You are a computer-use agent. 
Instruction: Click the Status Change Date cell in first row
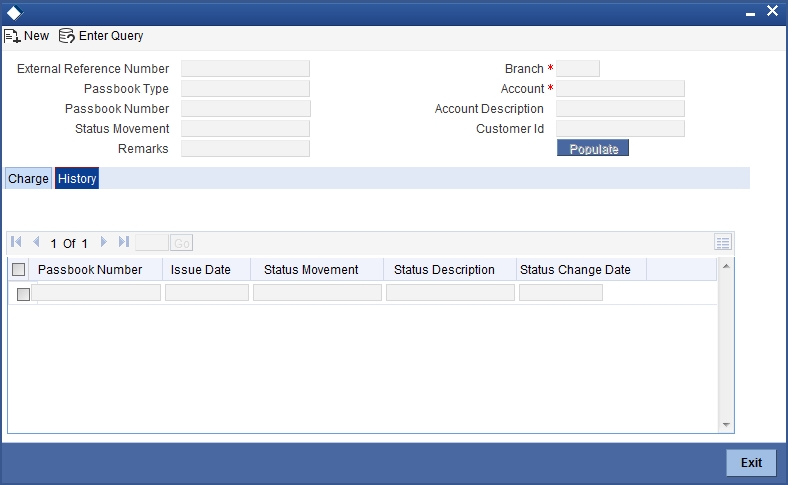pyautogui.click(x=561, y=293)
